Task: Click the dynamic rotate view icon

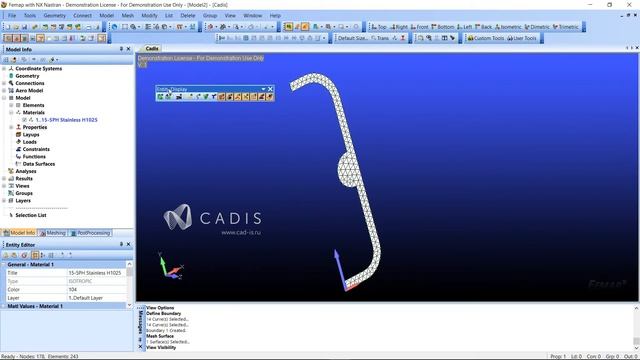Action: pos(115,27)
